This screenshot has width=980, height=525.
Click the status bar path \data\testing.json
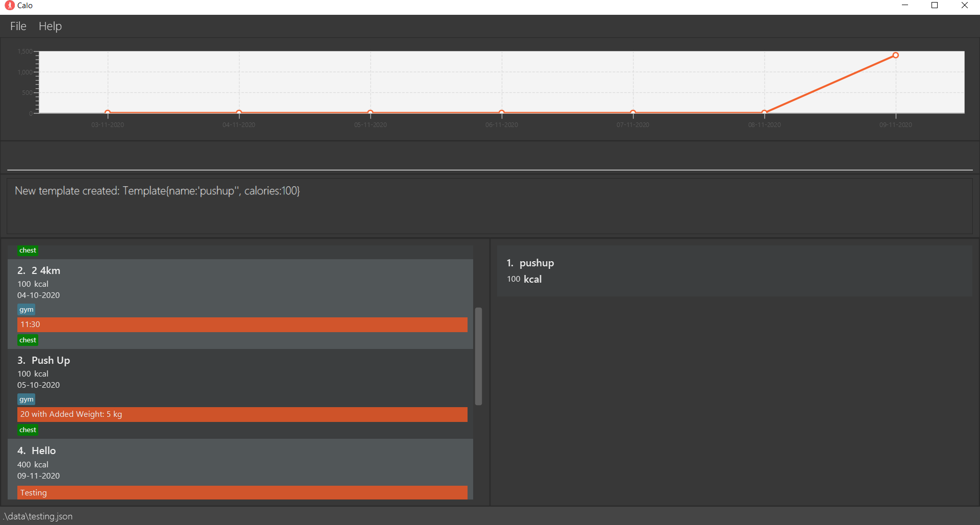[x=38, y=516]
